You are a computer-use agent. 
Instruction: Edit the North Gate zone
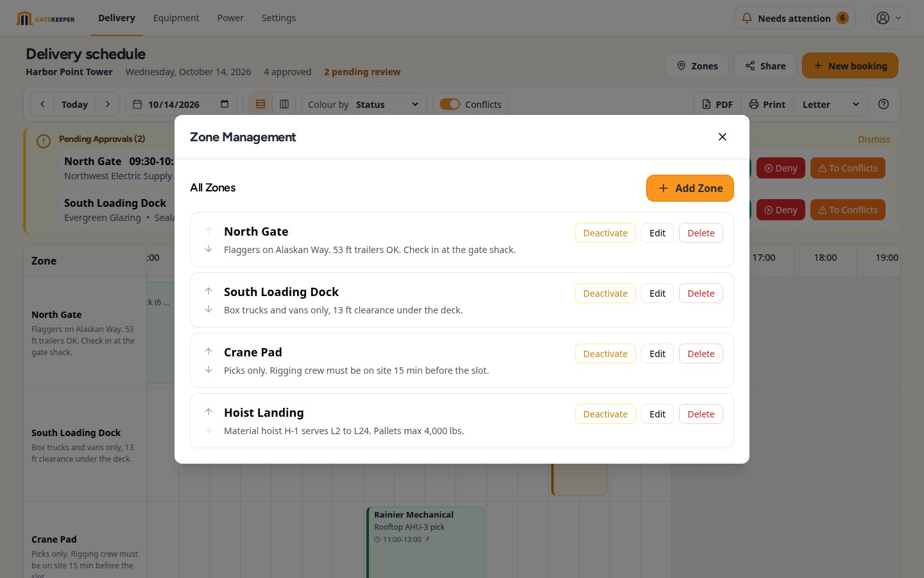657,233
